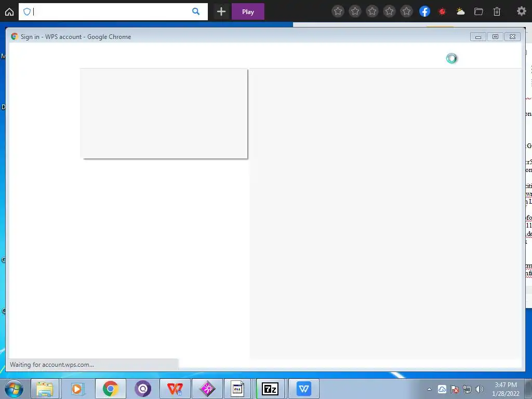Open settings gear icon
Screen dimensions: 532x399
[x=521, y=11]
